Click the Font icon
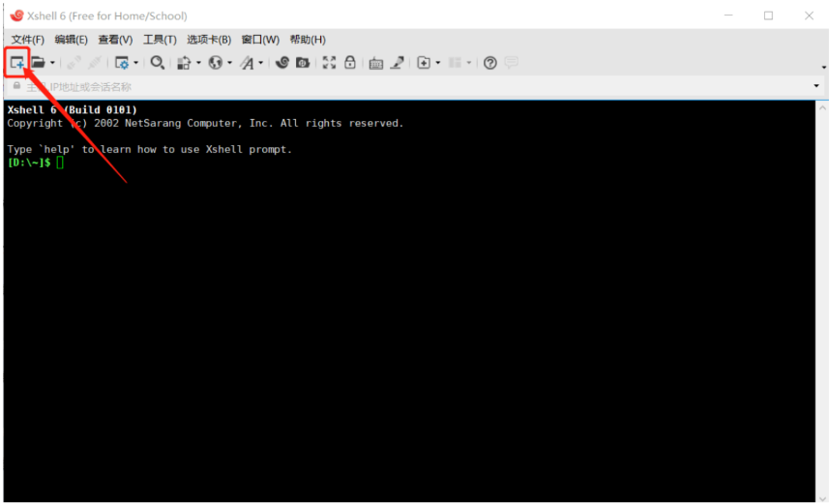The width and height of the screenshot is (829, 504). 247,63
